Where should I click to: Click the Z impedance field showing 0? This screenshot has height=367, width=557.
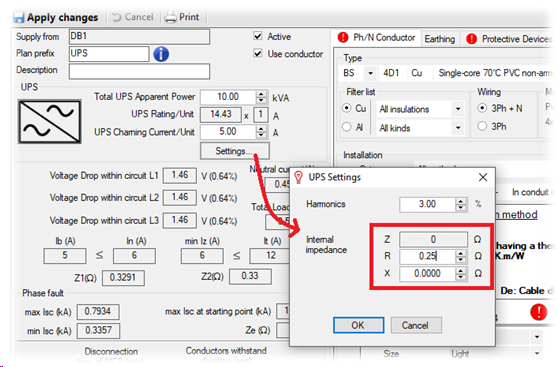pyautogui.click(x=433, y=239)
